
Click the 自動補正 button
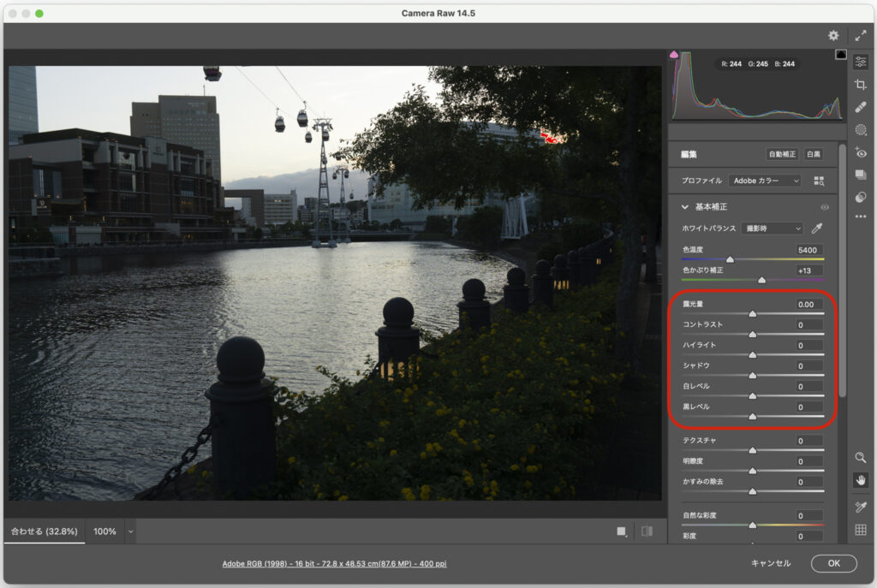(x=782, y=154)
